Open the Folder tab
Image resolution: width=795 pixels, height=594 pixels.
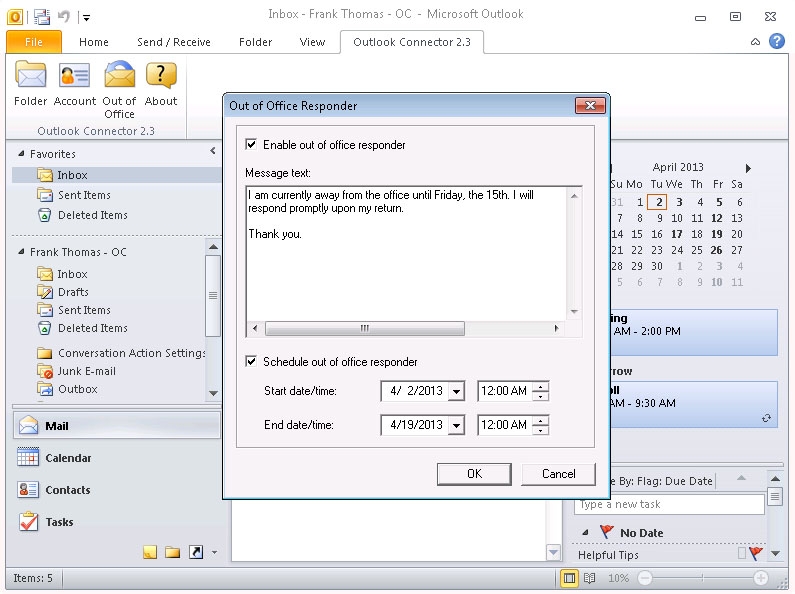point(256,42)
